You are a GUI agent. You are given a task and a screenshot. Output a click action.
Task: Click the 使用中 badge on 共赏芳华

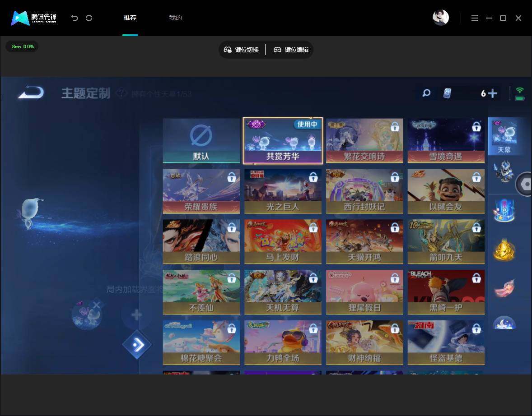[307, 125]
